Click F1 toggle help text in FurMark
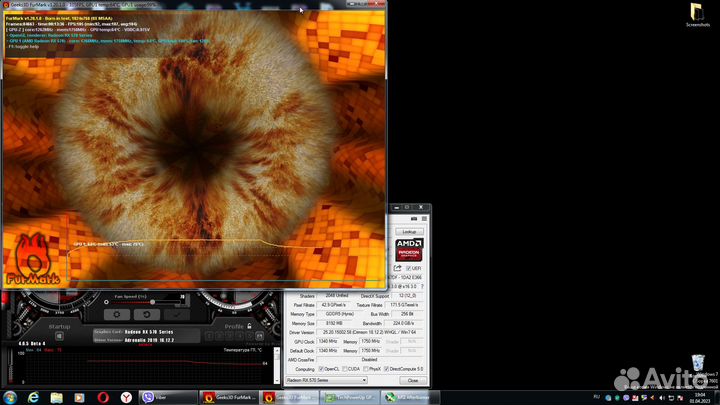This screenshot has height=405, width=720. click(24, 46)
